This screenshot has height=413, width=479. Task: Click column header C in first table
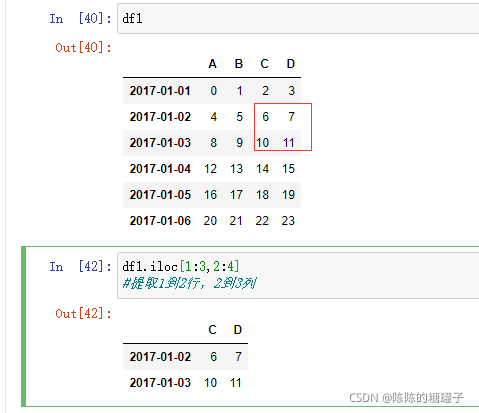[265, 64]
